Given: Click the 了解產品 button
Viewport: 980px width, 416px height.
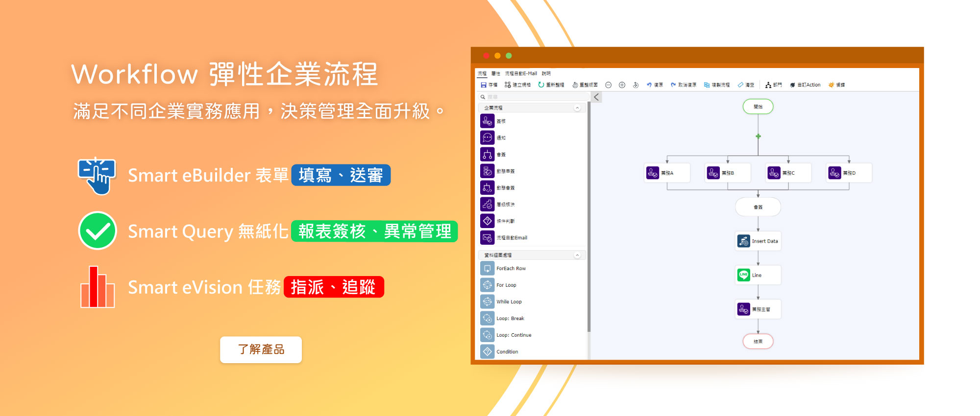Looking at the screenshot, I should pos(261,349).
